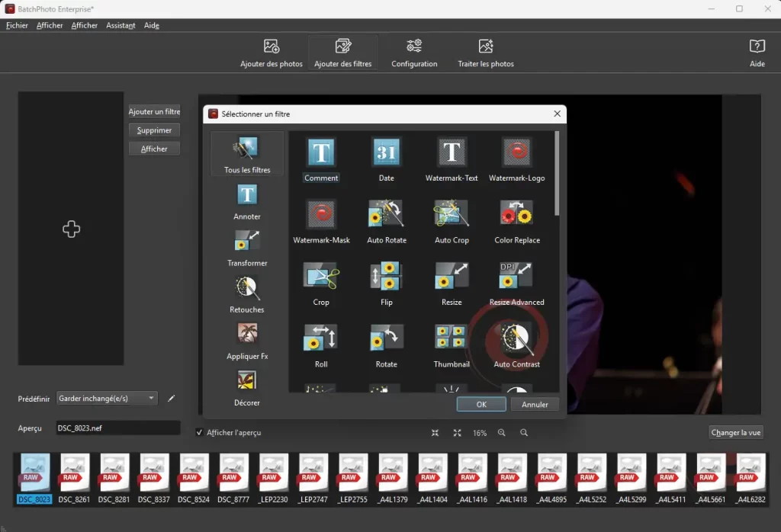Image resolution: width=781 pixels, height=532 pixels.
Task: Click the Changer la vue button
Action: (736, 432)
